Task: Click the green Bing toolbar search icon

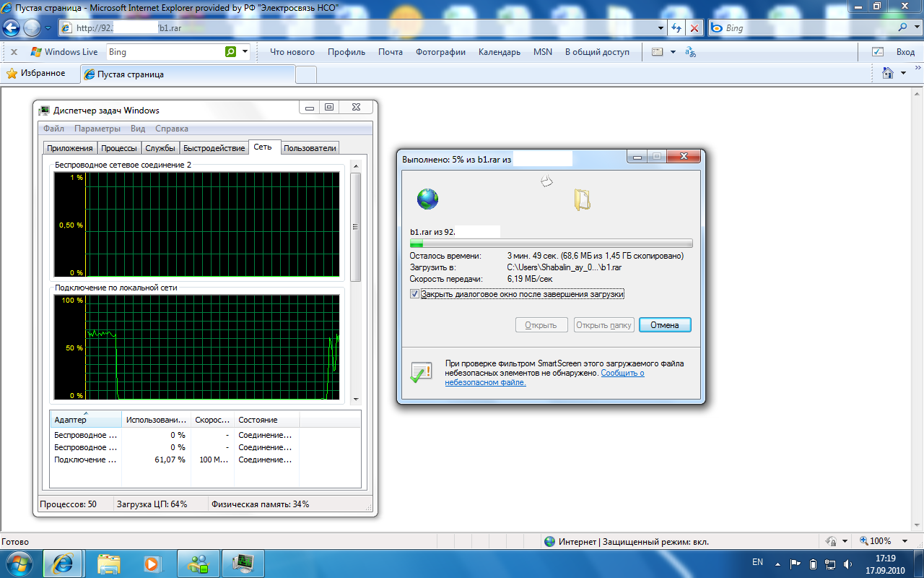Action: point(230,52)
